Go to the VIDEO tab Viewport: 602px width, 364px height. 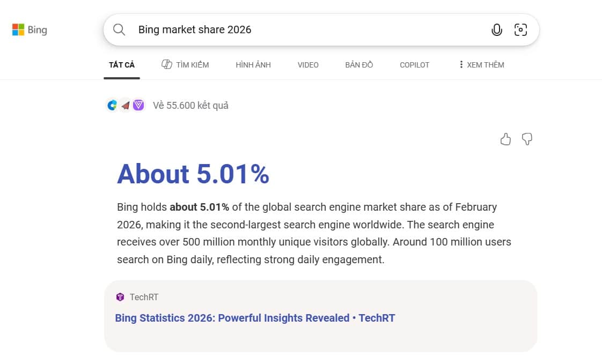[x=308, y=65]
